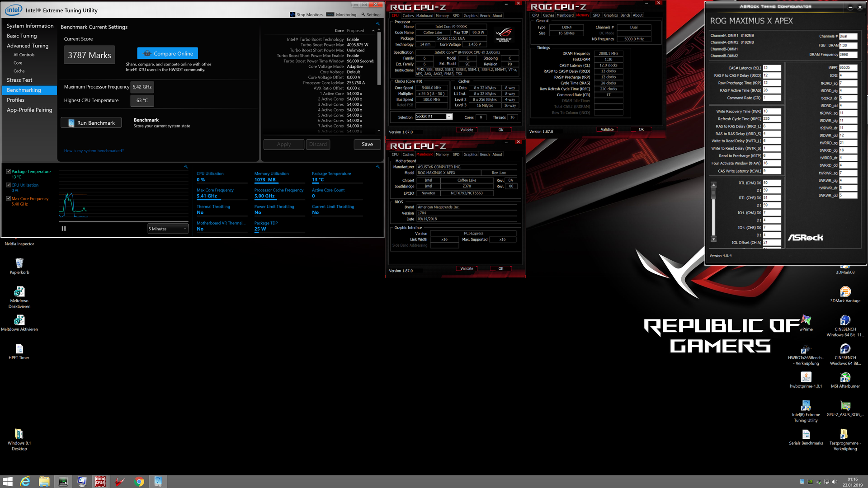Select CINEBENCH Windows 64 Bit 11 icon

click(845, 325)
